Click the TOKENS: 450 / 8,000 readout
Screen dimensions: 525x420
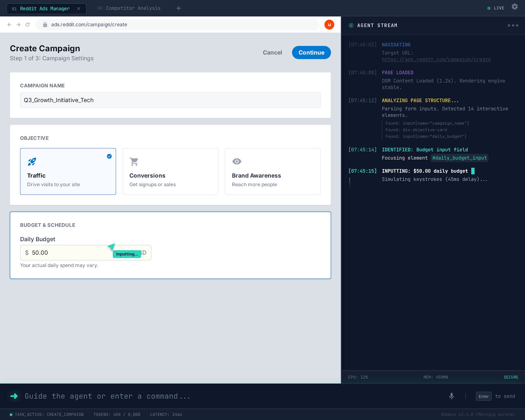pyautogui.click(x=117, y=414)
